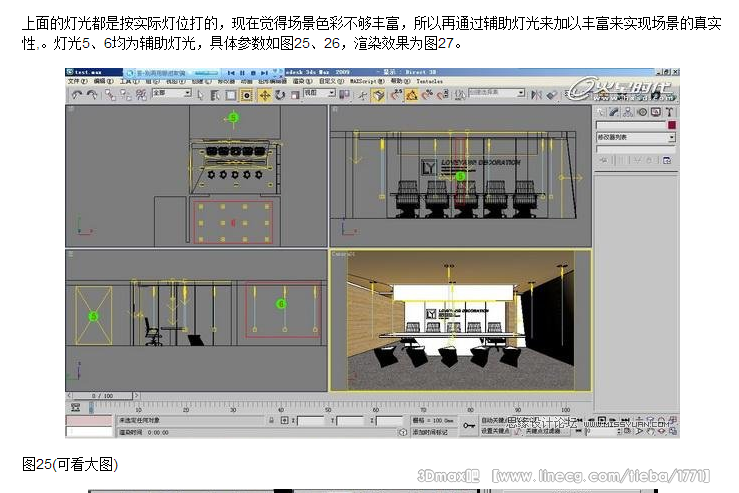Open the named selection sets dropdown
The width and height of the screenshot is (739, 493).
point(496,93)
